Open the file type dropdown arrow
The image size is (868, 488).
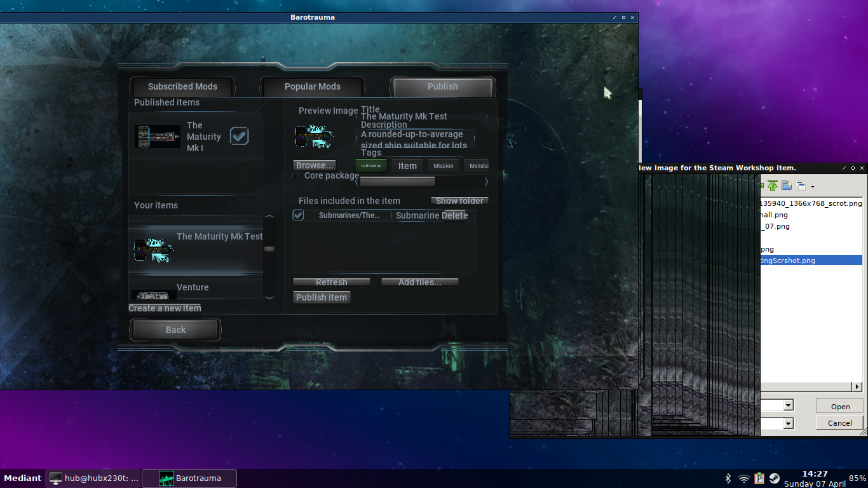click(x=789, y=423)
